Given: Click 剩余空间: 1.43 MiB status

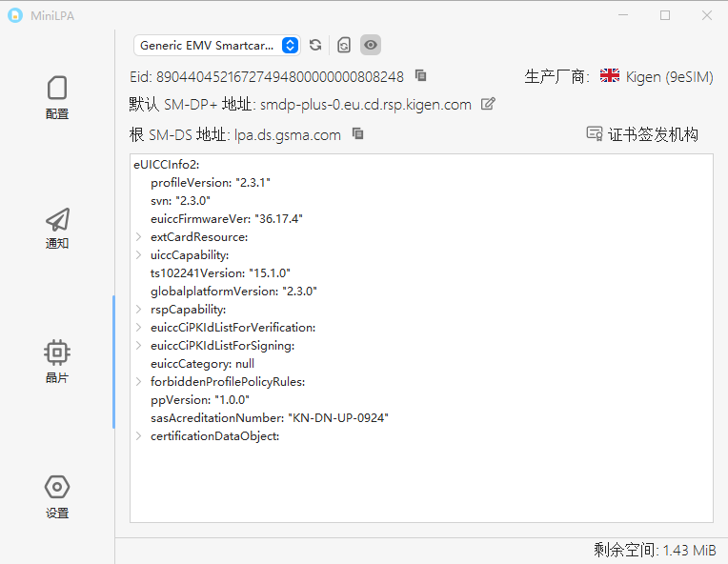Looking at the screenshot, I should 655,550.
